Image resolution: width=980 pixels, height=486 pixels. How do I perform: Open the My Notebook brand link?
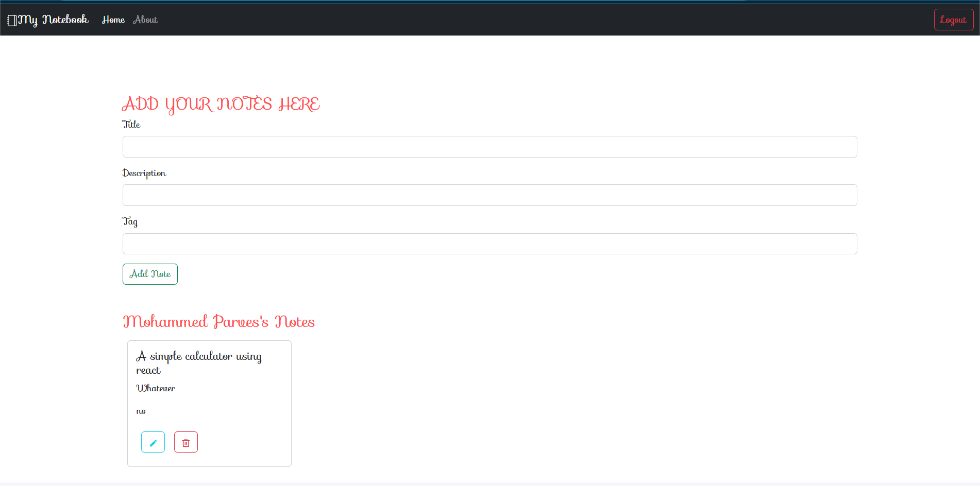pos(48,20)
